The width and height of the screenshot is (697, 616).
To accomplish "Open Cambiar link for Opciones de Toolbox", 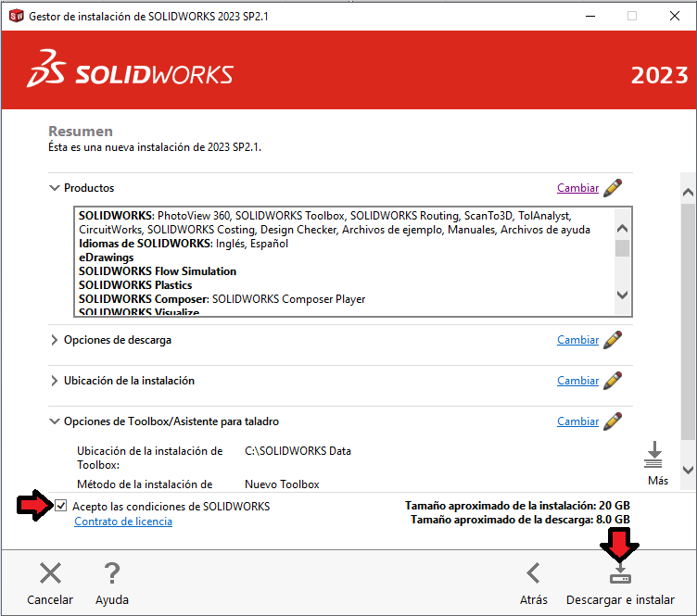I will [x=577, y=421].
